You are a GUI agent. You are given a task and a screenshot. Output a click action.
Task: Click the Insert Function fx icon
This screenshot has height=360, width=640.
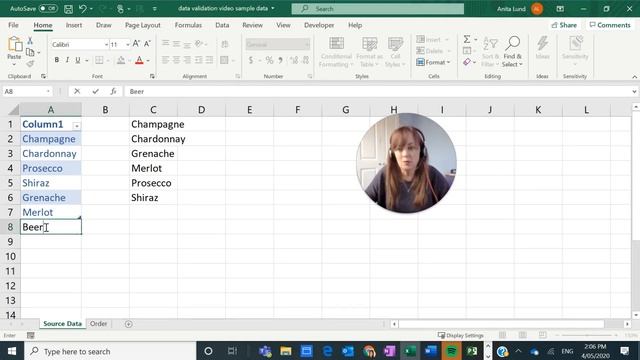113,91
